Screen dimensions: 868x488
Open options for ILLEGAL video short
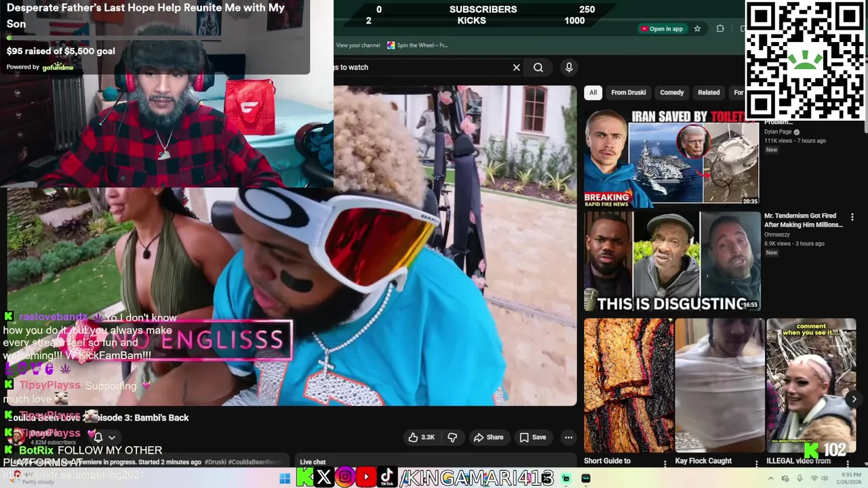[848, 463]
